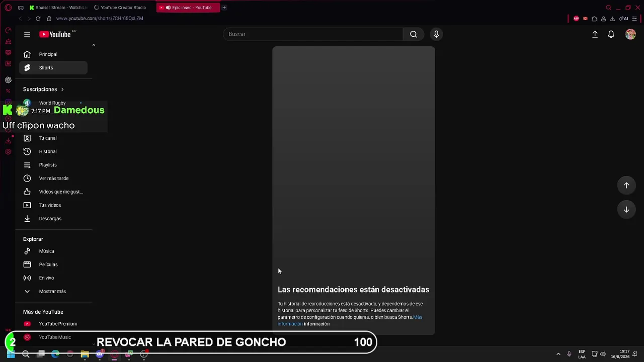The image size is (644, 362).
Task: Open Tu canal
Action: [x=53, y=138]
